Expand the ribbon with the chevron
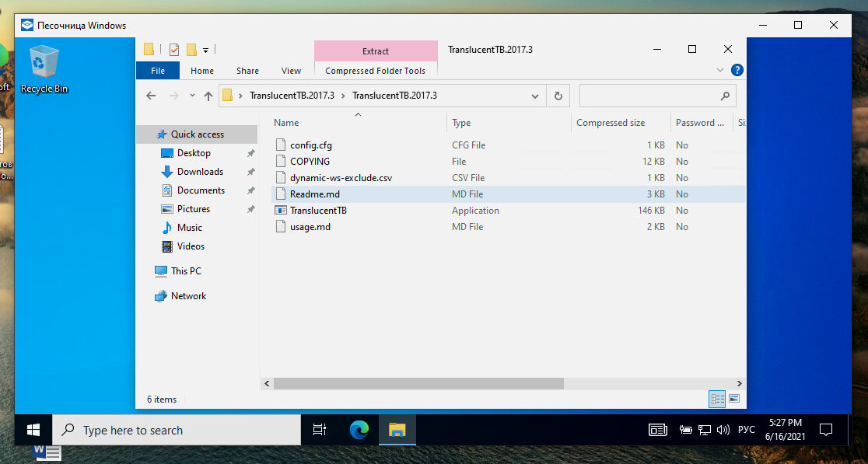This screenshot has width=868, height=464. point(719,70)
